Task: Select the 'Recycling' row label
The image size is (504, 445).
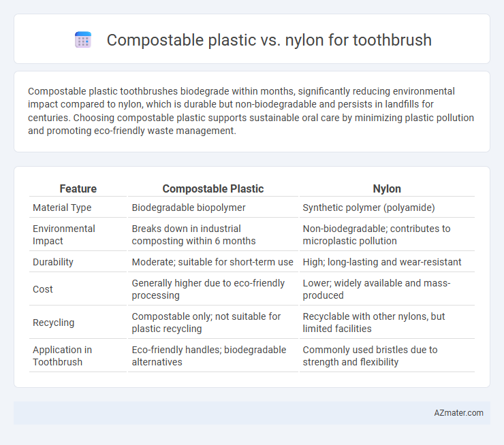Action: click(54, 323)
